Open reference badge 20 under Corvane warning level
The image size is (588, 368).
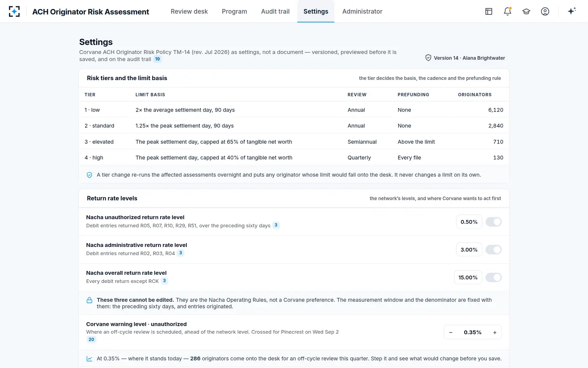point(91,339)
